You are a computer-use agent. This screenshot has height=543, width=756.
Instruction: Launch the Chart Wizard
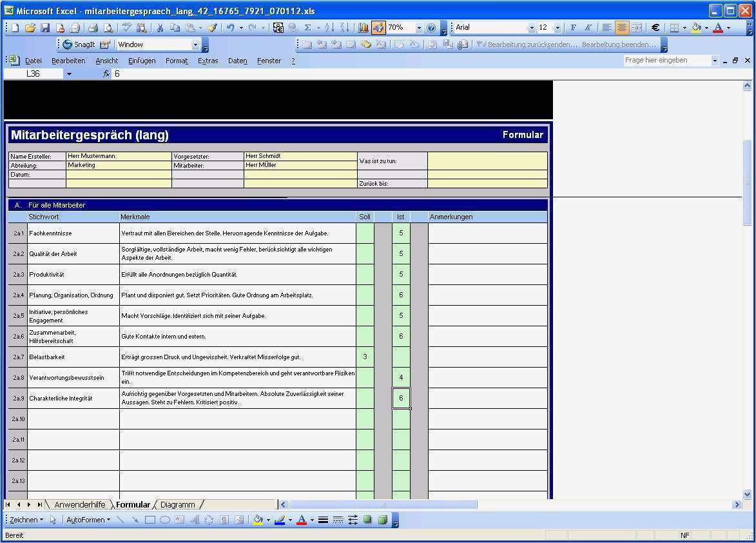coord(363,27)
